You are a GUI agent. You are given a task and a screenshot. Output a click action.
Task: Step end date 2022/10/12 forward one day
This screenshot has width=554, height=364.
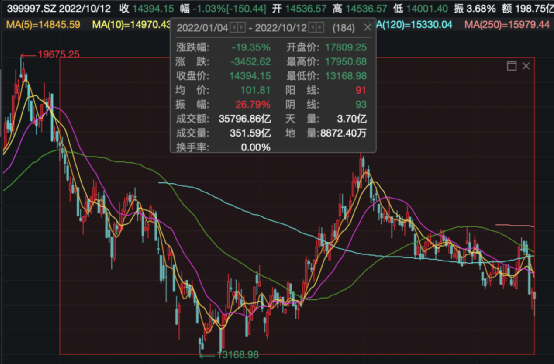tap(320, 28)
